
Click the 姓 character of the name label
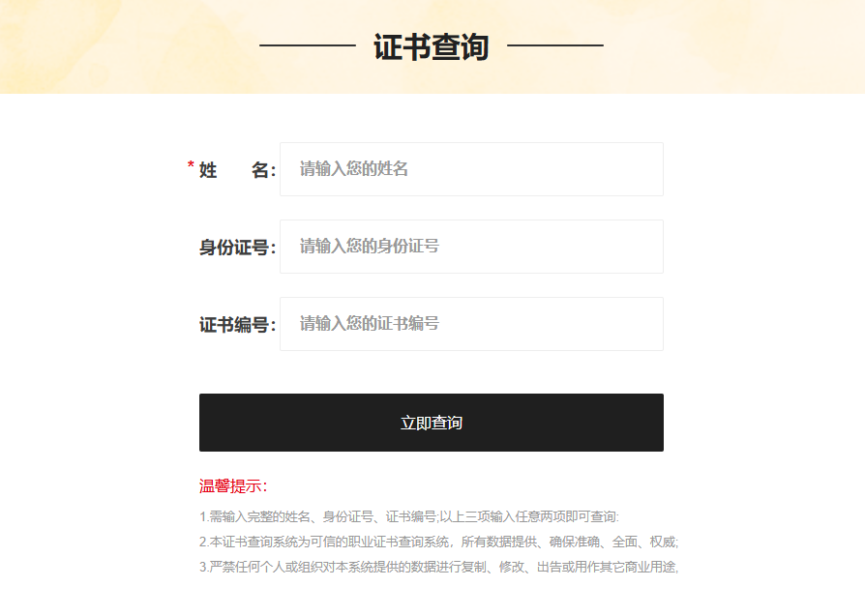(208, 170)
